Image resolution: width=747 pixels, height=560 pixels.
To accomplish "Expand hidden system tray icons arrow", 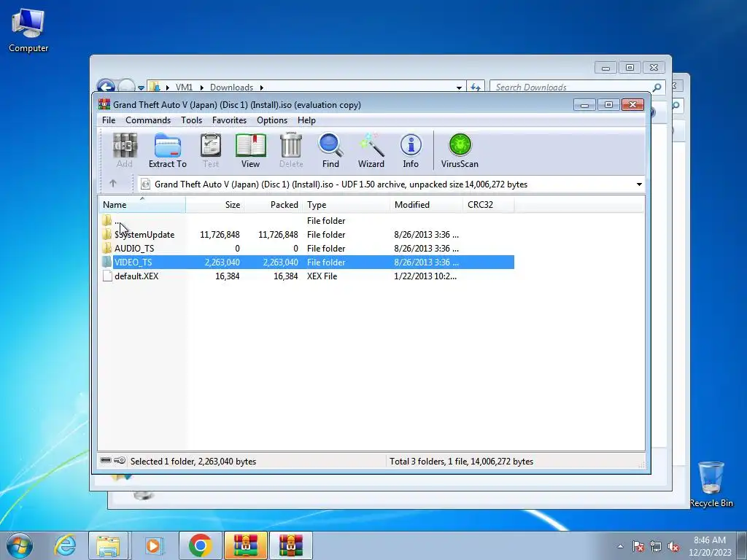I will click(x=620, y=546).
